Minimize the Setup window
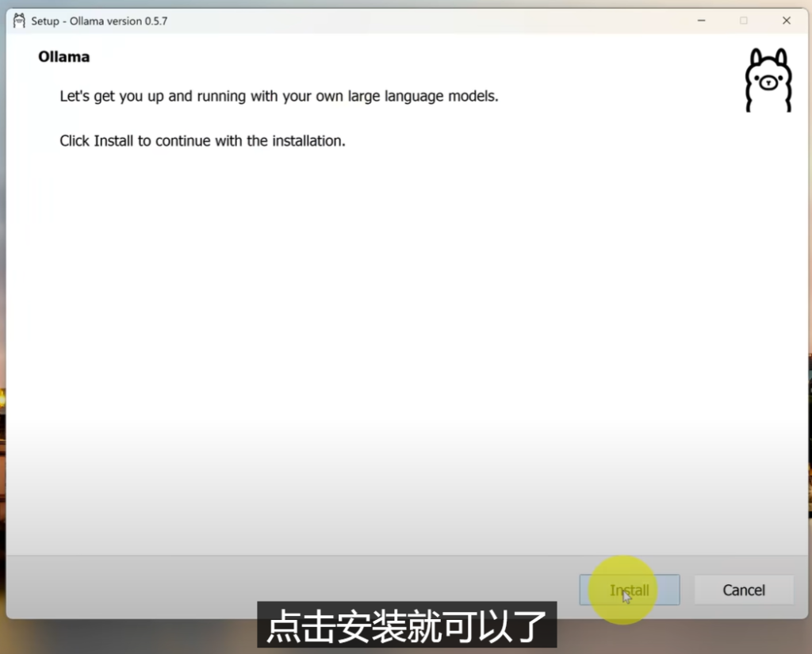 701,21
